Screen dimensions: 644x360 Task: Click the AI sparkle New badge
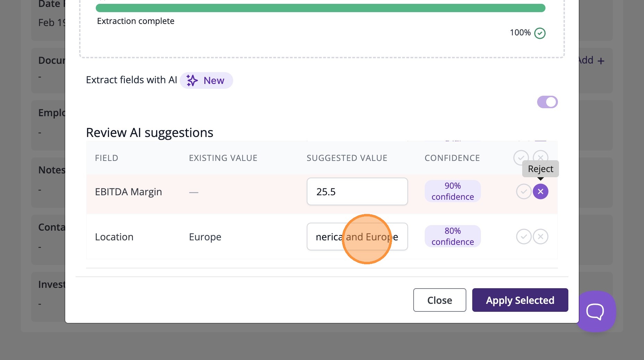pyautogui.click(x=206, y=80)
